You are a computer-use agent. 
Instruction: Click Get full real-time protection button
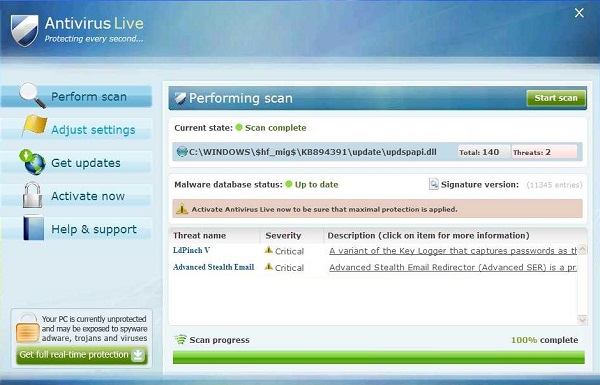[x=82, y=355]
